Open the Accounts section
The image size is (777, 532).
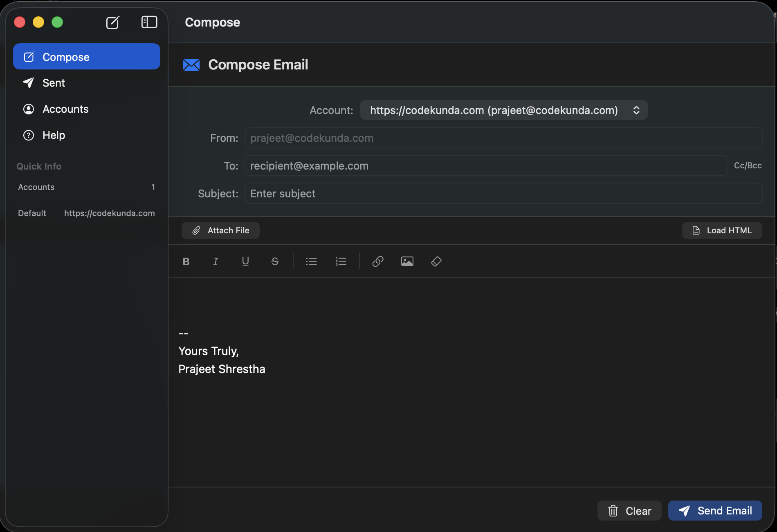(65, 109)
